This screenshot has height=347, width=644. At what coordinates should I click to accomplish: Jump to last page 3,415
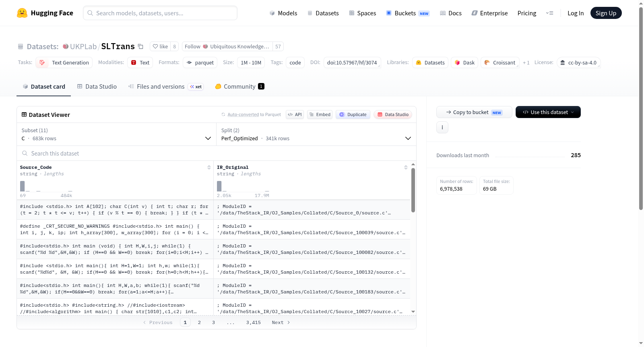click(254, 322)
